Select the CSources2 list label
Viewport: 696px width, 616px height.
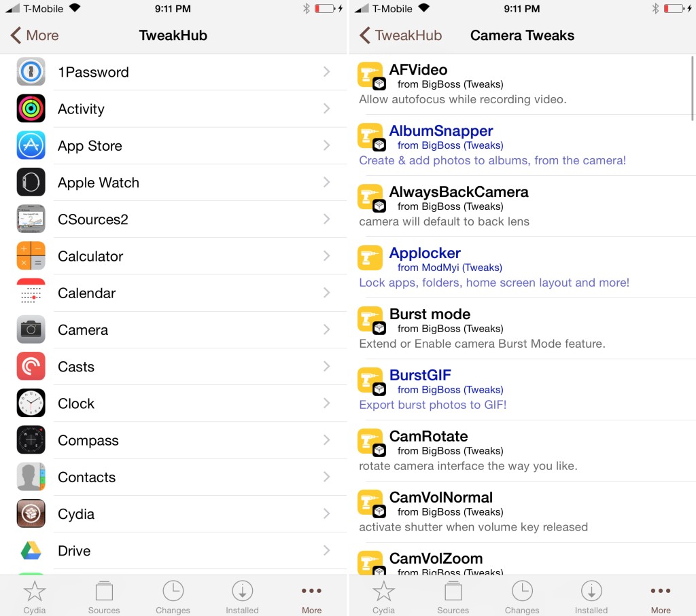pos(92,219)
